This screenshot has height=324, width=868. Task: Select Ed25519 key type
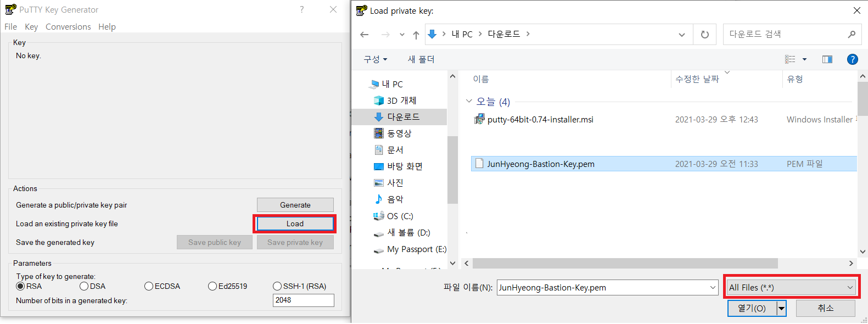[x=212, y=286]
